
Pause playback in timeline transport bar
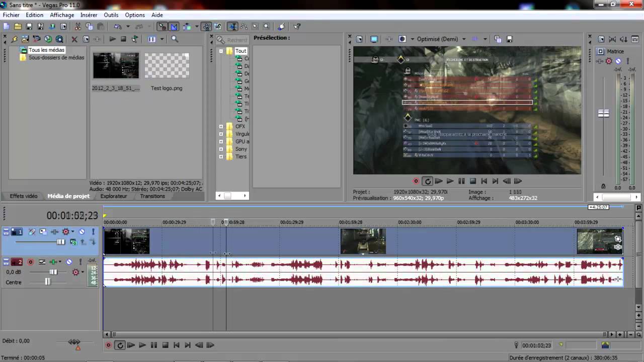[153, 345]
